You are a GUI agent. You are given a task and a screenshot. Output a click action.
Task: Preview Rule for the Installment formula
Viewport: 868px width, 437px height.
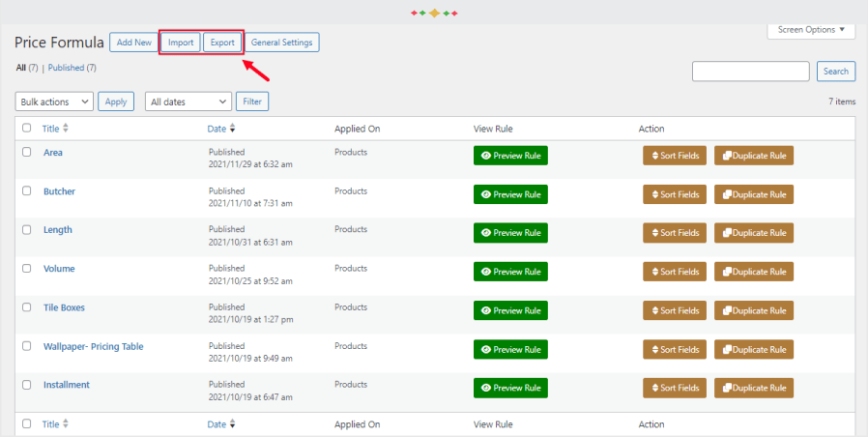tap(510, 388)
